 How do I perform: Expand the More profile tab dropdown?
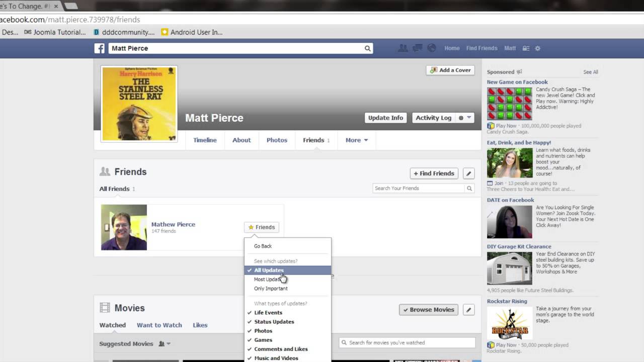click(357, 140)
